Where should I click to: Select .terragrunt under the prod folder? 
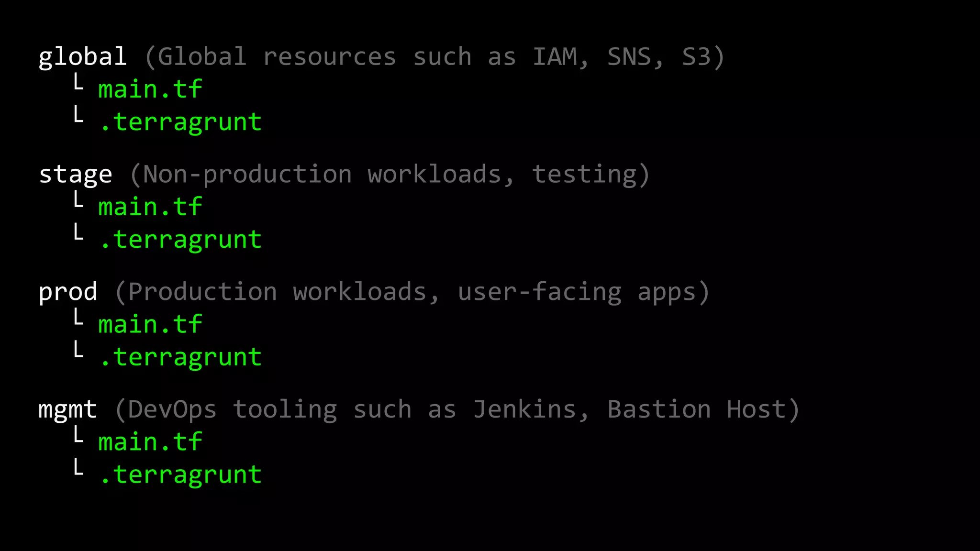[x=181, y=358]
